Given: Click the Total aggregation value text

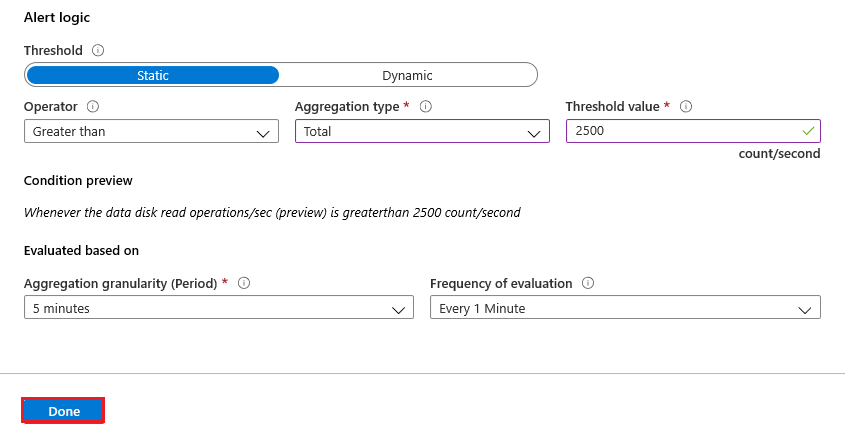Looking at the screenshot, I should pos(317,131).
